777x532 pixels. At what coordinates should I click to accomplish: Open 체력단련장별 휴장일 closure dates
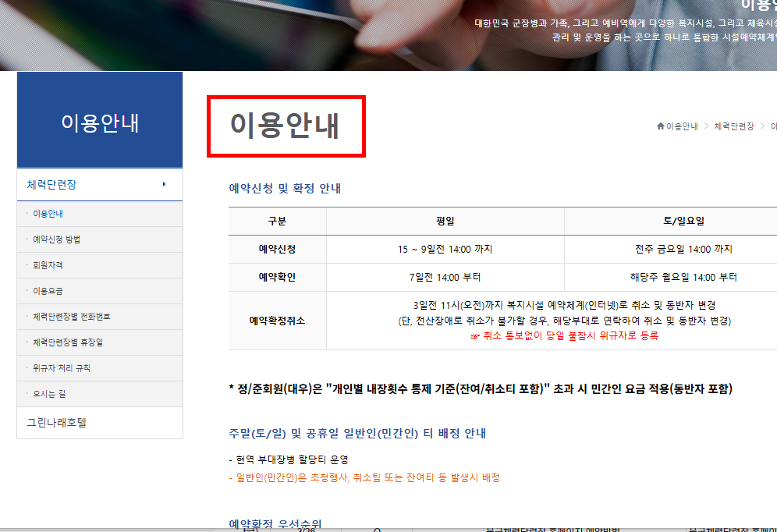70,342
